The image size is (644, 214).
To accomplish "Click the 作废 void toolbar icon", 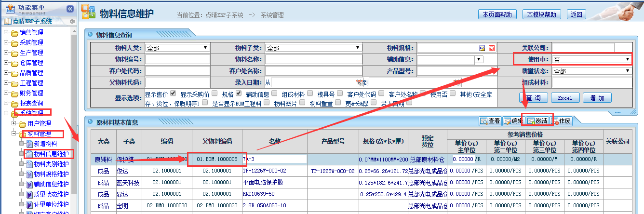I will pyautogui.click(x=555, y=121).
